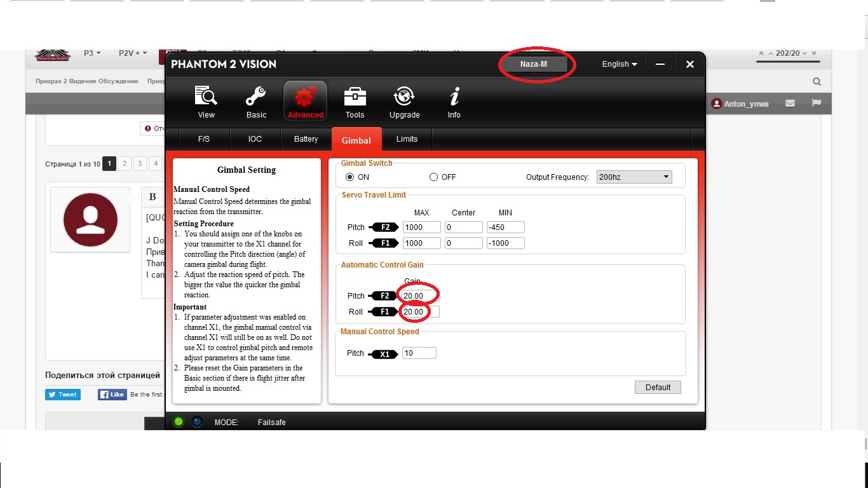Click the Manual Control Speed Pitch field
This screenshot has width=868, height=488.
click(x=419, y=353)
